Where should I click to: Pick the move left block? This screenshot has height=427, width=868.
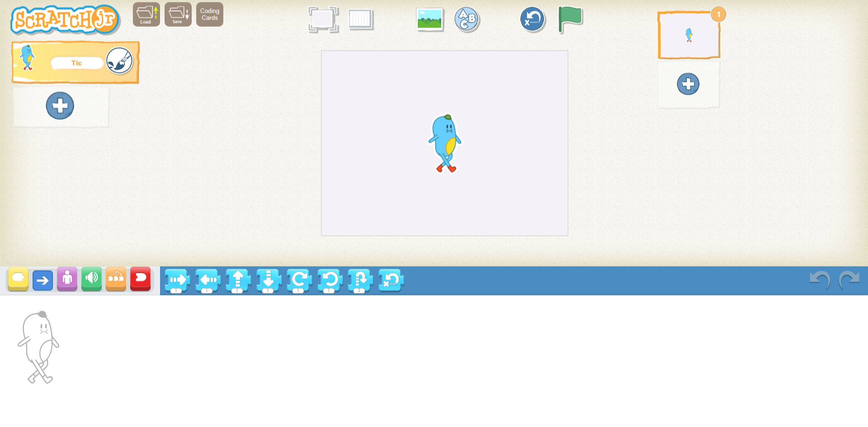click(x=208, y=281)
